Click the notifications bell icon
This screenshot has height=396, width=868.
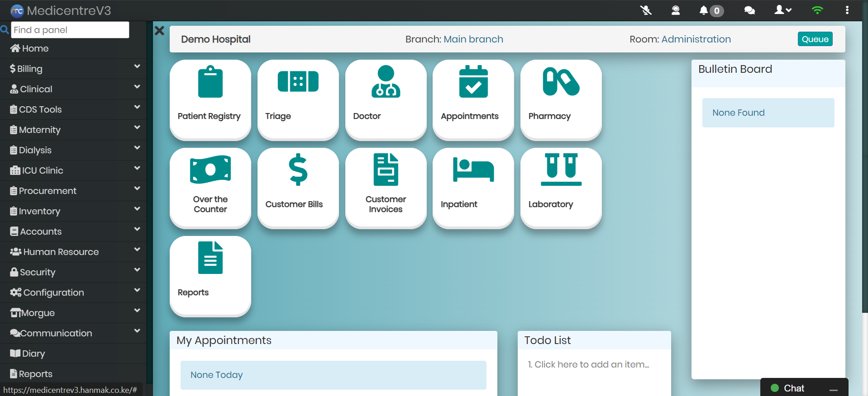point(704,10)
